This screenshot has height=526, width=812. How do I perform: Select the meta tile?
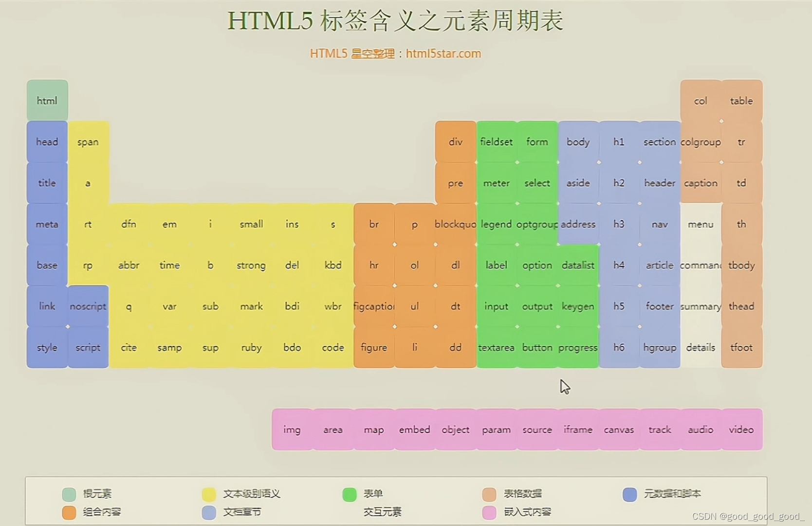[47, 224]
